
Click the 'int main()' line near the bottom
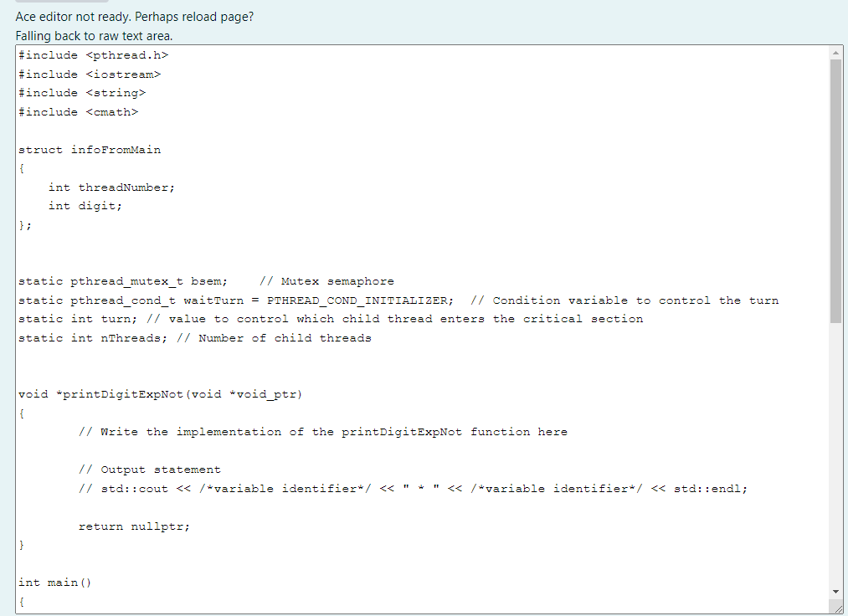(x=55, y=582)
